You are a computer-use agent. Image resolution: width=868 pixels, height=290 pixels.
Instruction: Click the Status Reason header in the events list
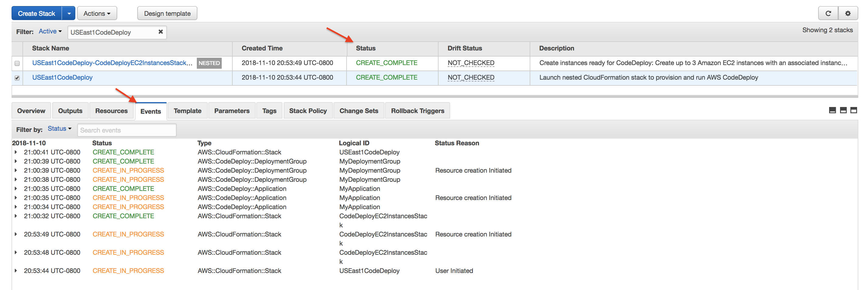coord(456,143)
